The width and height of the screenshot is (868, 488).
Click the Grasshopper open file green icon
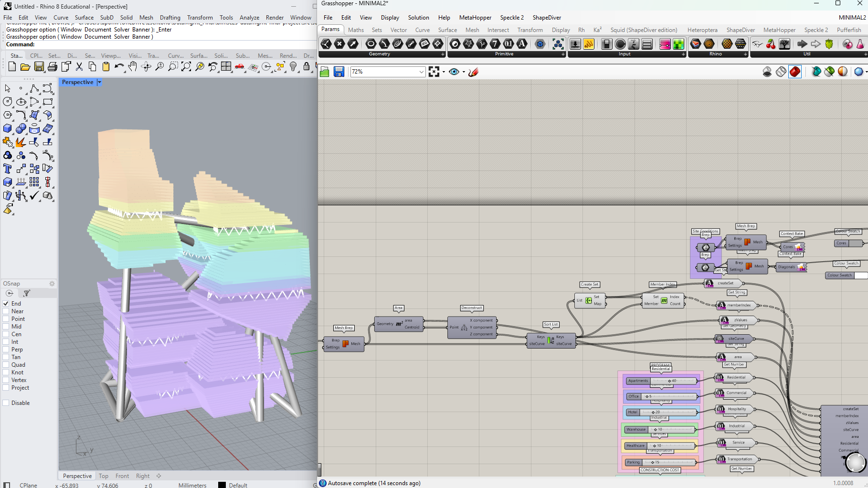click(325, 72)
